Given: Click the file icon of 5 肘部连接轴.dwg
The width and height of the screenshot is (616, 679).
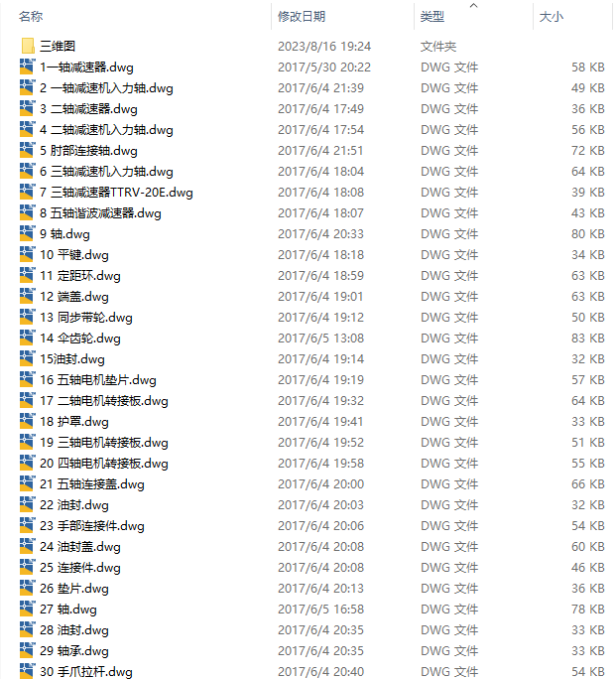Looking at the screenshot, I should 27,150.
